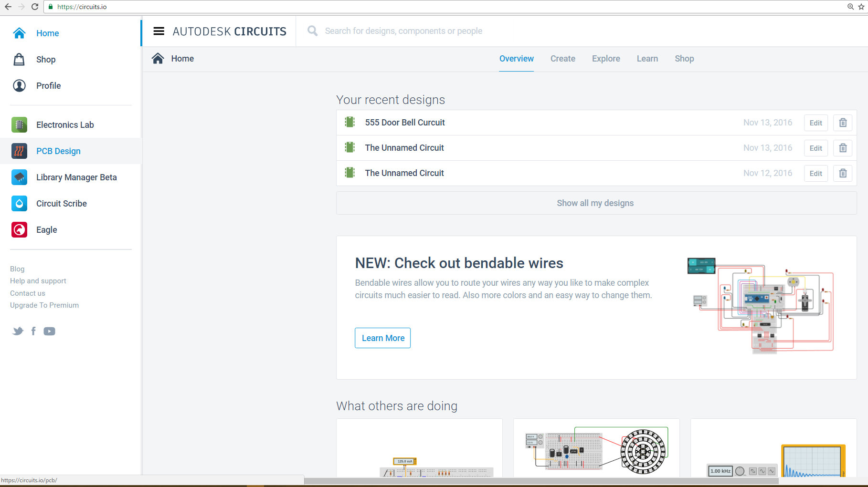
Task: Bookmark the page with star icon
Action: (x=861, y=7)
